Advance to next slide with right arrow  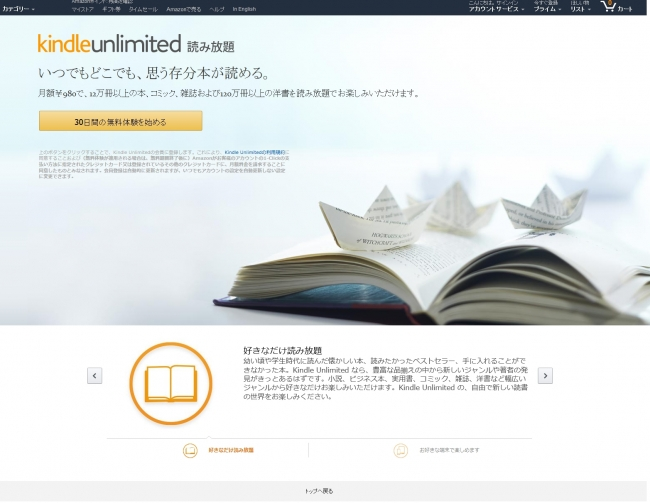tap(545, 375)
